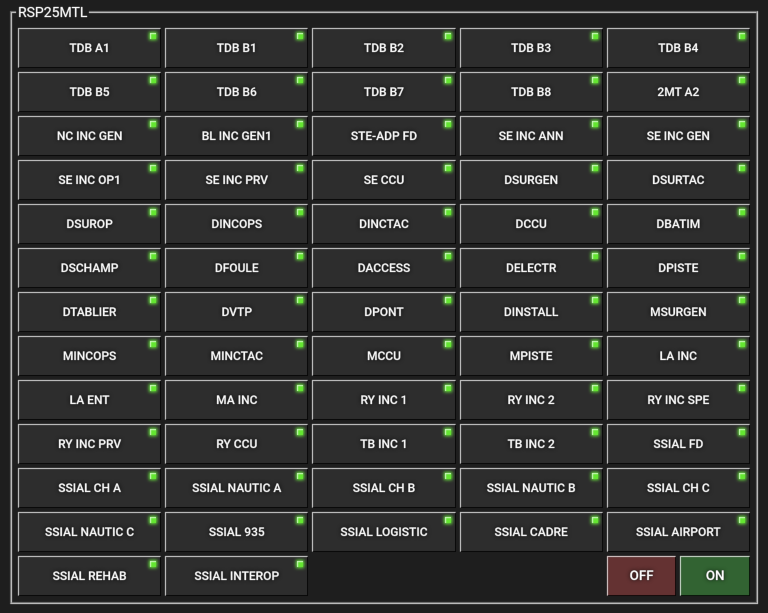Choose the TB INC 1 button
The height and width of the screenshot is (613, 768).
point(384,444)
